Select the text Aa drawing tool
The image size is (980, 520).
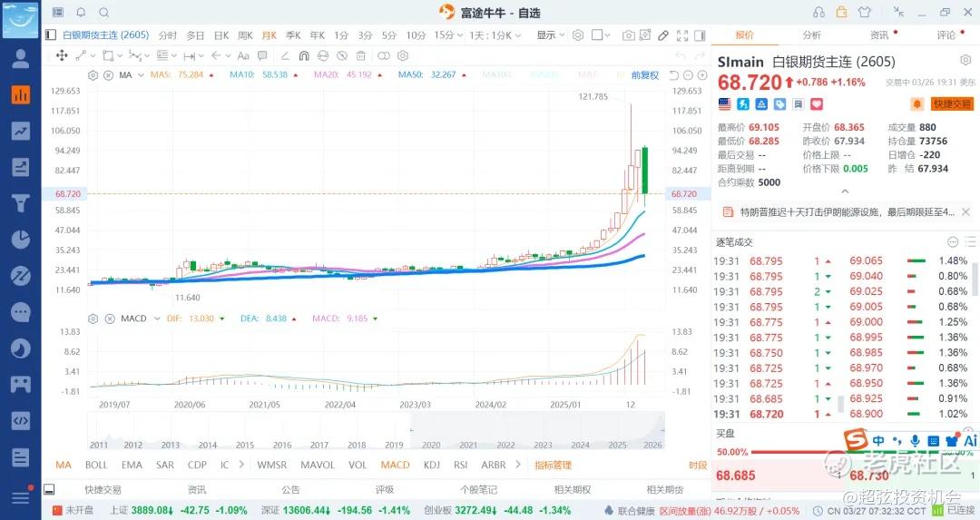tap(243, 55)
